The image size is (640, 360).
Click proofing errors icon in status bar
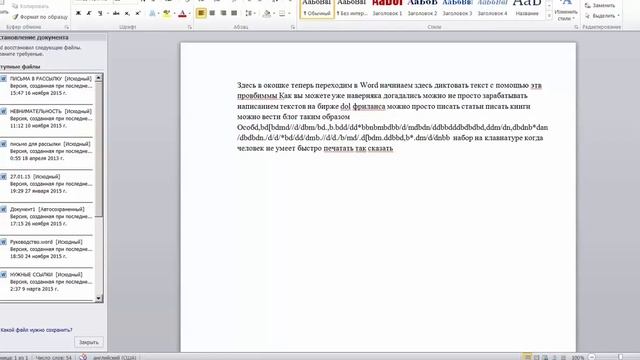point(83,357)
